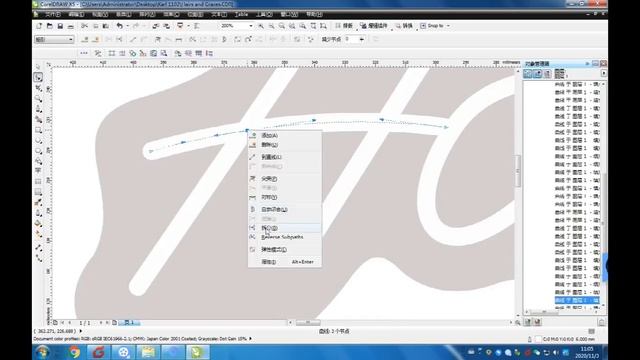Click the Select all nodes icon
Viewport: 640px width, 360px height.
point(311,40)
